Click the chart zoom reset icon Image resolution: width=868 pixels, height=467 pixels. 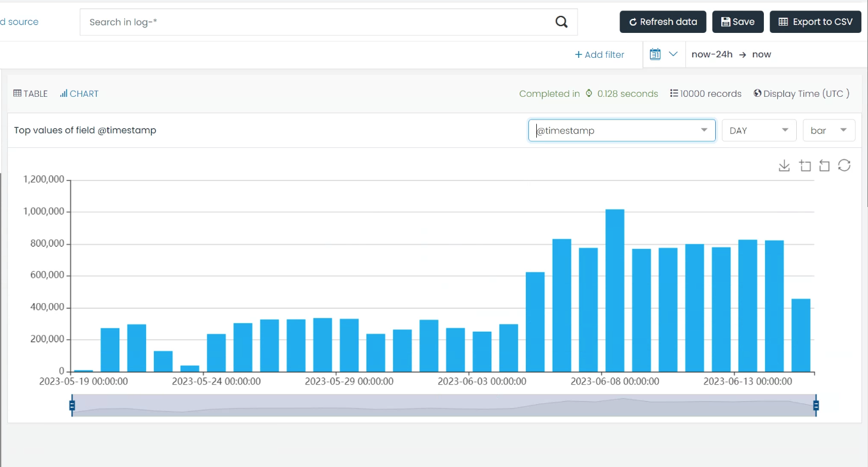click(x=824, y=166)
